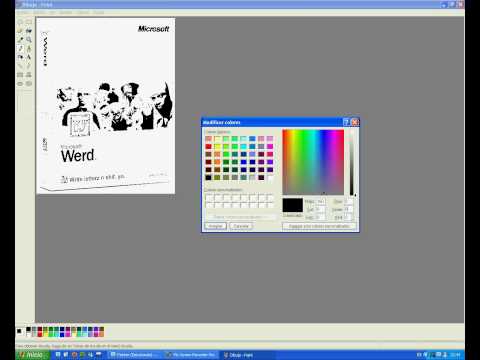Open the Archivo menu

click(23, 12)
